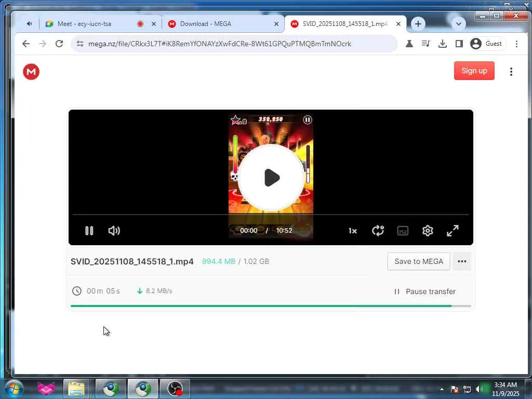
Task: Click the clock icon beside remaining time
Action: coord(77,291)
